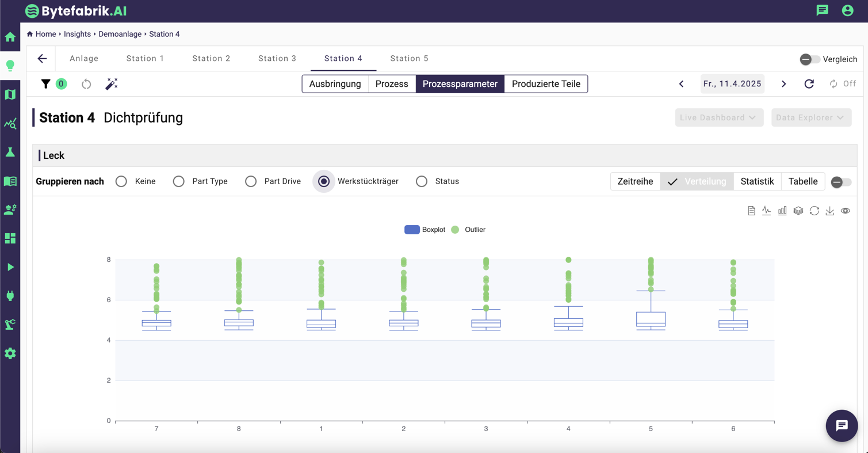Select the Part Type radio button
This screenshot has width=868, height=453.
(179, 181)
